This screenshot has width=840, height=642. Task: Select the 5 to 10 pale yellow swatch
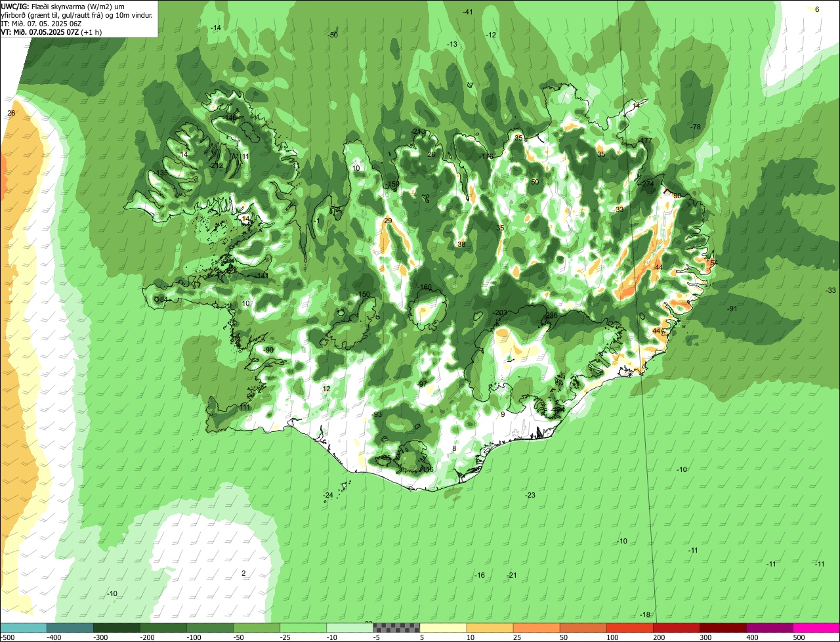pyautogui.click(x=442, y=628)
